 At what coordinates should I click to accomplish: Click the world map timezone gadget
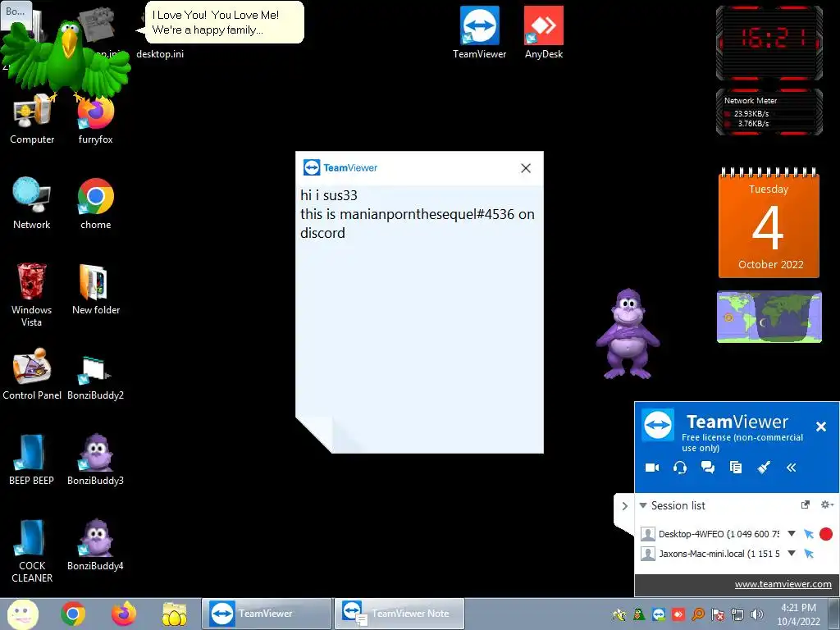769,317
